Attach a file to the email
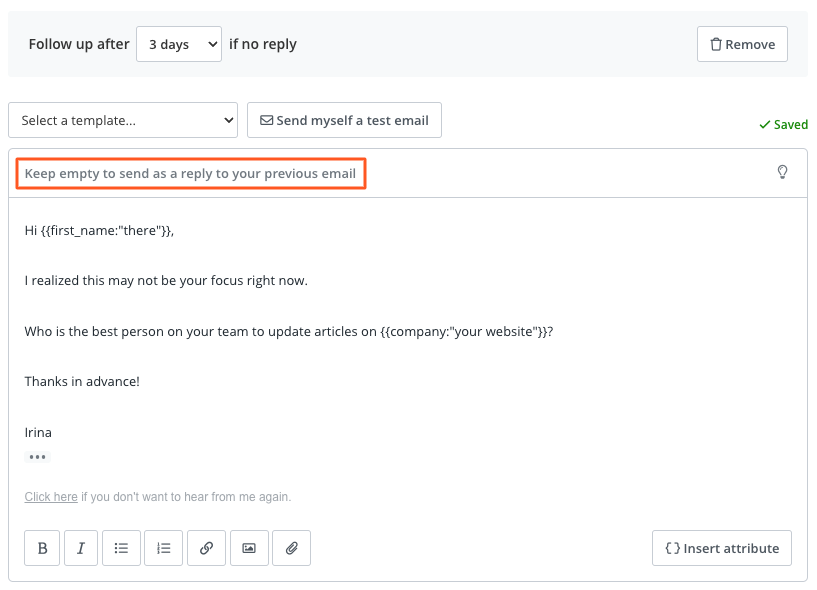This screenshot has width=817, height=590. pyautogui.click(x=291, y=548)
